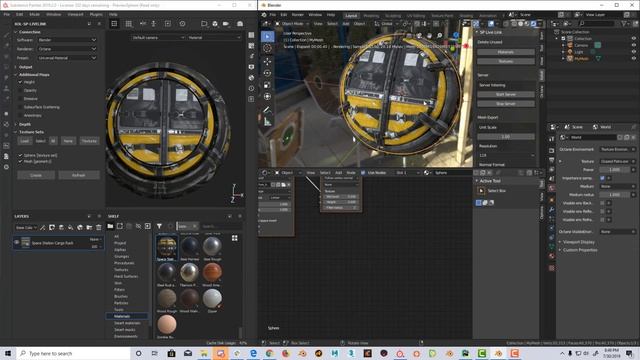The width and height of the screenshot is (640, 360).
Task: Click Stop Server in SP Live Link
Action: point(506,104)
